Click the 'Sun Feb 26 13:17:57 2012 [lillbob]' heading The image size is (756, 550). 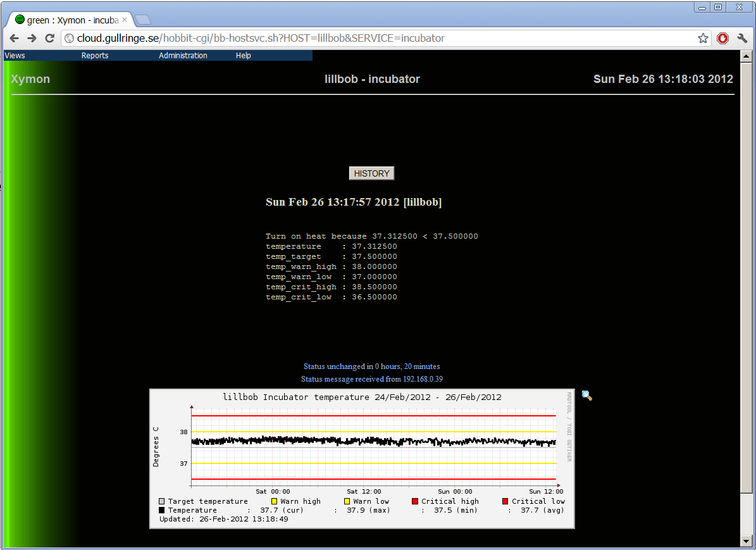354,202
